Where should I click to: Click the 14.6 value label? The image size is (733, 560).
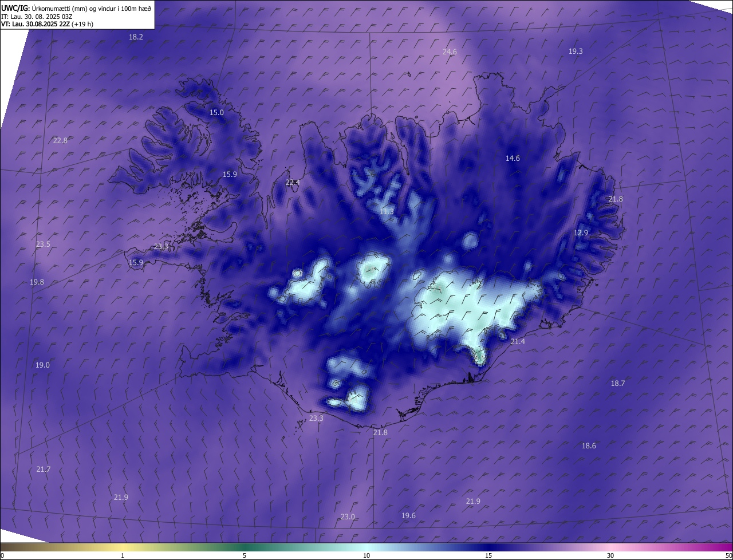[513, 158]
